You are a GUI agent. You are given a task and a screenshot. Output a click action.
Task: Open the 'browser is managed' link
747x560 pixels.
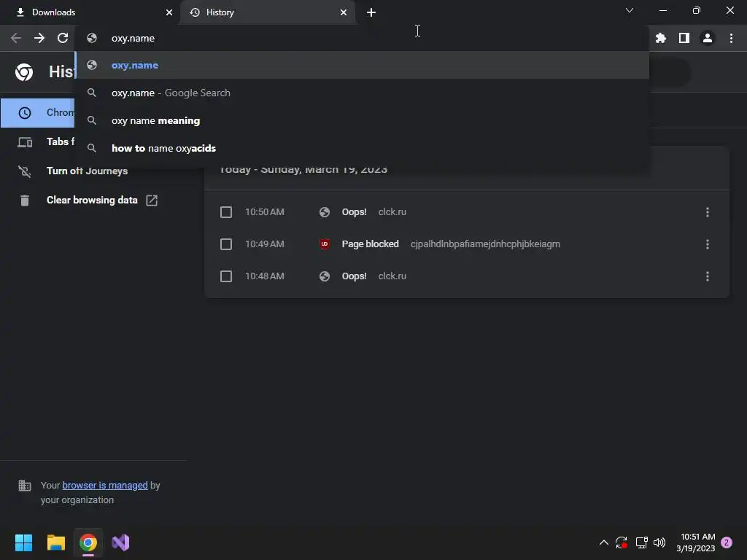pos(105,485)
